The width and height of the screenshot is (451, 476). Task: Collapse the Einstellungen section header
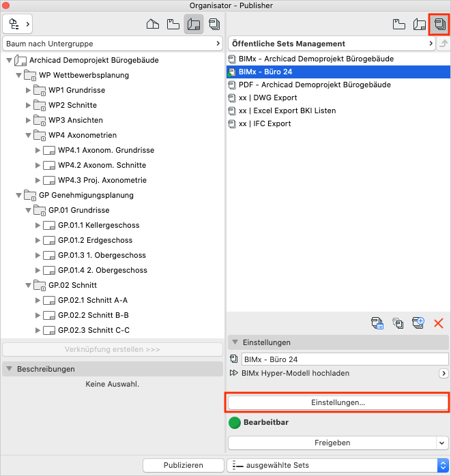[235, 342]
